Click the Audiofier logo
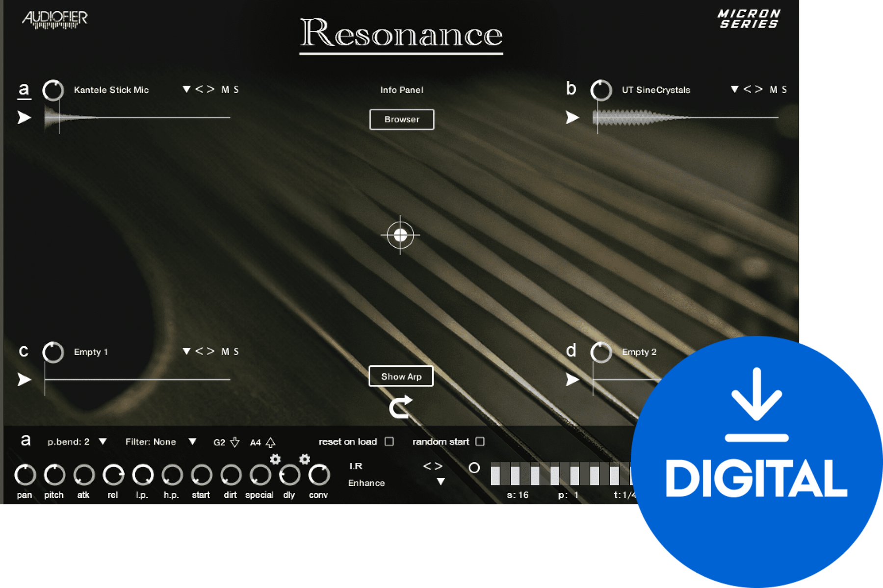 [55, 20]
